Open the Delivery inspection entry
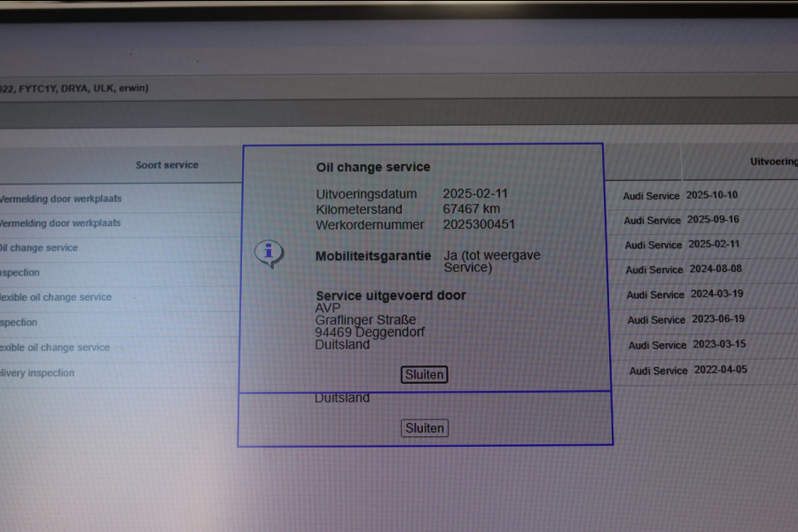Screen dimensions: 798x532 (37, 372)
